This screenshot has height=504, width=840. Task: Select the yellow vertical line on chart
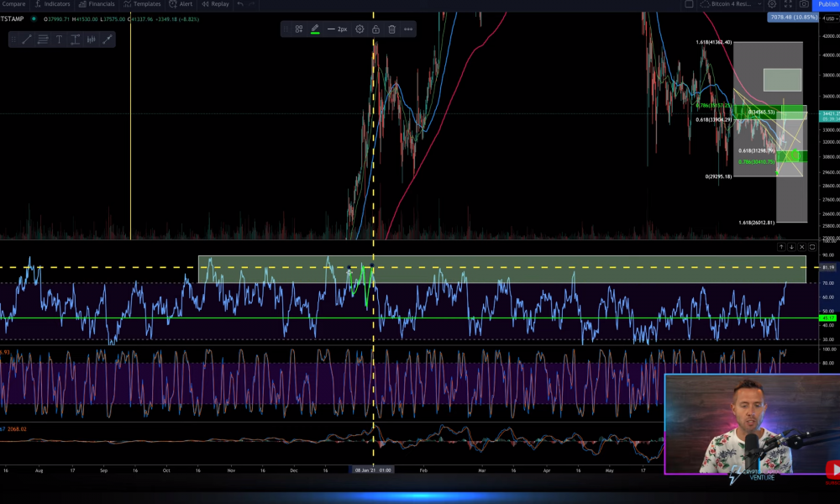pos(131,126)
